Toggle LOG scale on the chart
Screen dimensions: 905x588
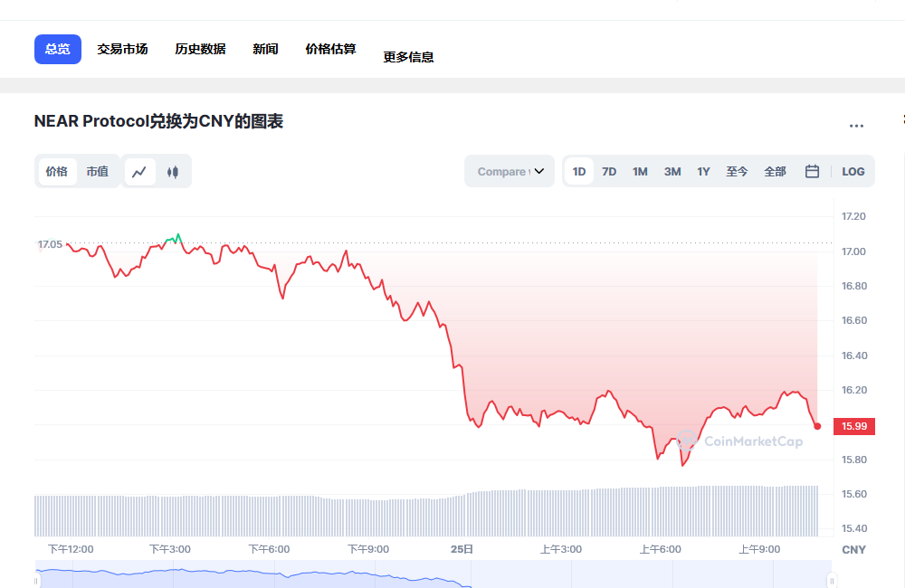(853, 171)
